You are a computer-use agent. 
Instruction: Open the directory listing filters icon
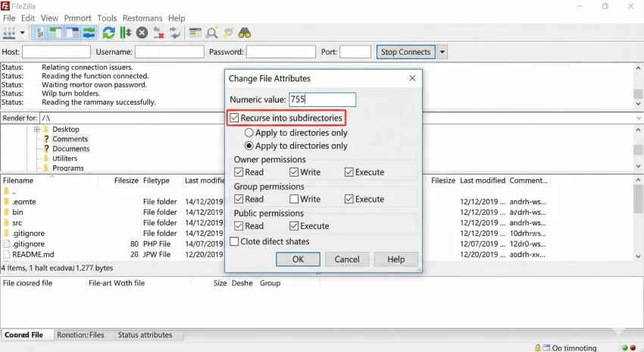(x=195, y=33)
